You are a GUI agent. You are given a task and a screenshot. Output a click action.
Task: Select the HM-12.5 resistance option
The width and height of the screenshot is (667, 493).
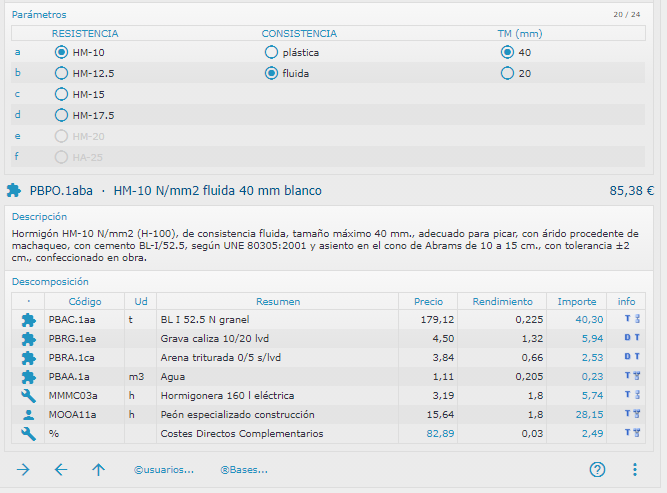[62, 73]
